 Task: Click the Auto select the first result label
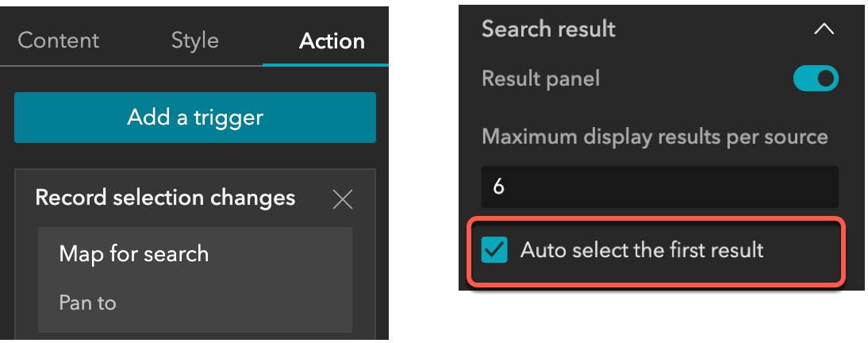642,250
